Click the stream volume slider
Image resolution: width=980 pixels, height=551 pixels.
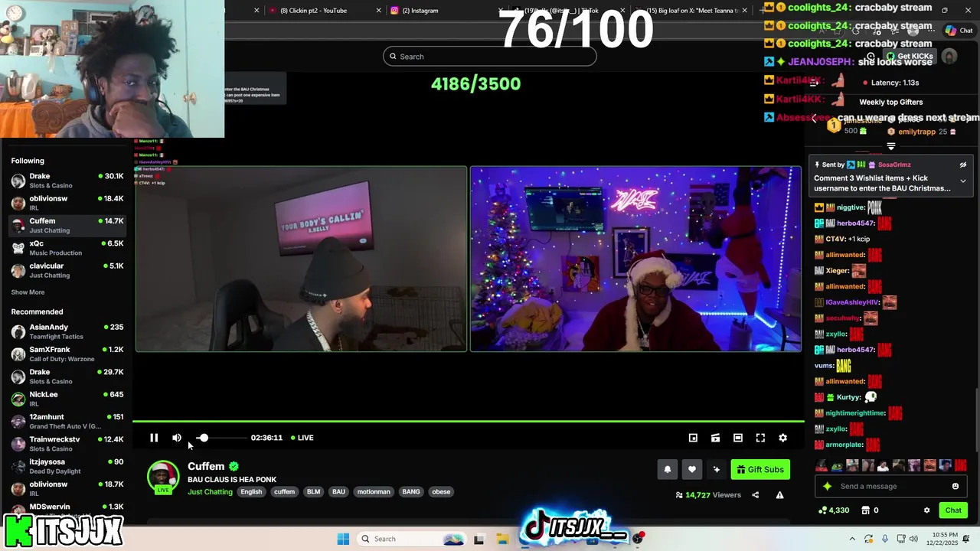pos(220,438)
